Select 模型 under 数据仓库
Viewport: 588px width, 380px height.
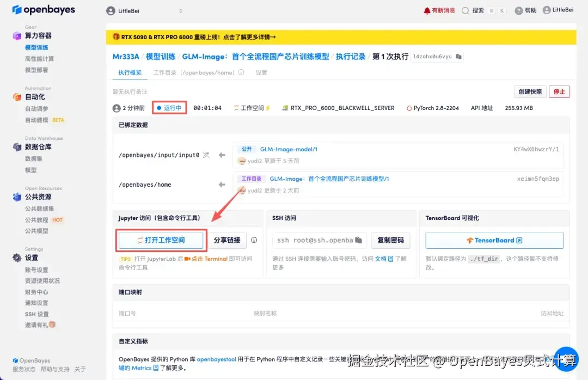point(30,170)
